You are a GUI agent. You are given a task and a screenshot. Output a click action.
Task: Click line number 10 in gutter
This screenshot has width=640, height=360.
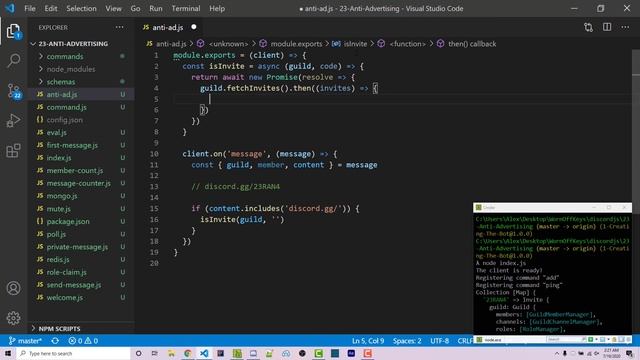[x=154, y=154]
